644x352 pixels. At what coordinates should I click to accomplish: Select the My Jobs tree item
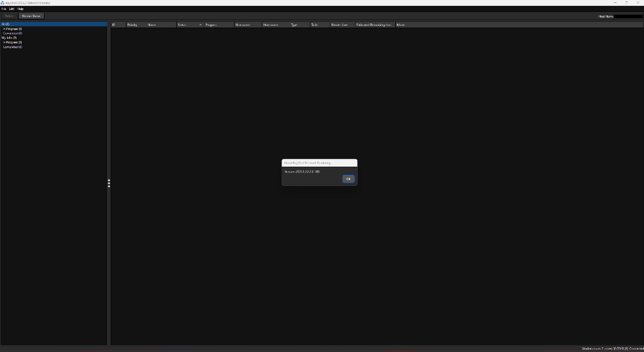9,38
